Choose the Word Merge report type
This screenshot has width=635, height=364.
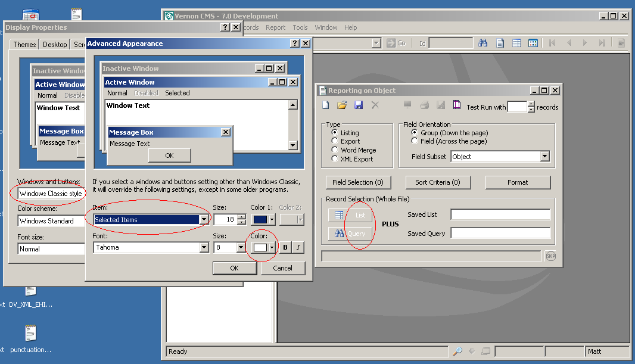pyautogui.click(x=335, y=150)
